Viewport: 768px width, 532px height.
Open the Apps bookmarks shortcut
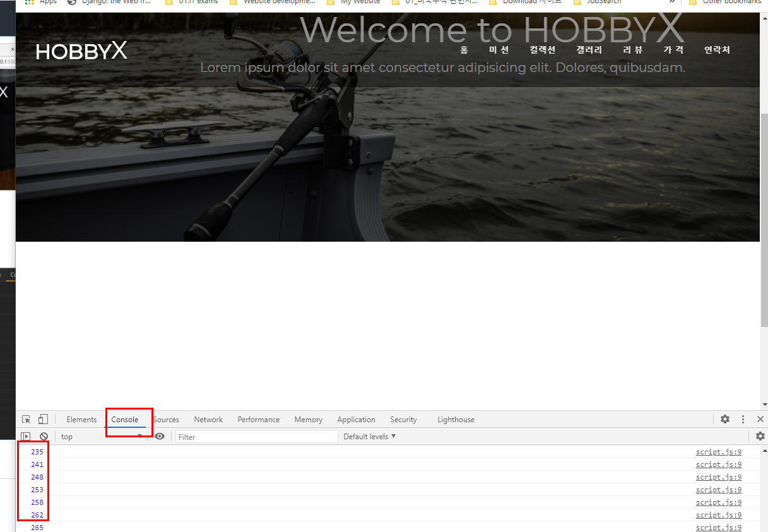[41, 2]
